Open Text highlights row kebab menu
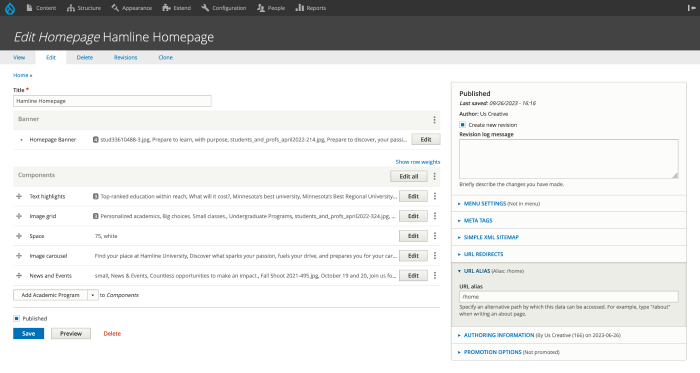The height and width of the screenshot is (373, 700). coord(435,196)
